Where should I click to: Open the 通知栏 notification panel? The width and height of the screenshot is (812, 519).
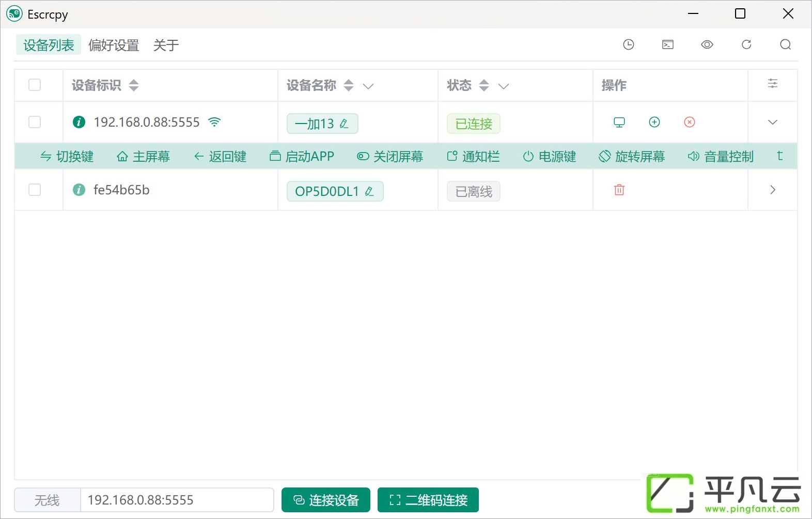click(x=473, y=156)
